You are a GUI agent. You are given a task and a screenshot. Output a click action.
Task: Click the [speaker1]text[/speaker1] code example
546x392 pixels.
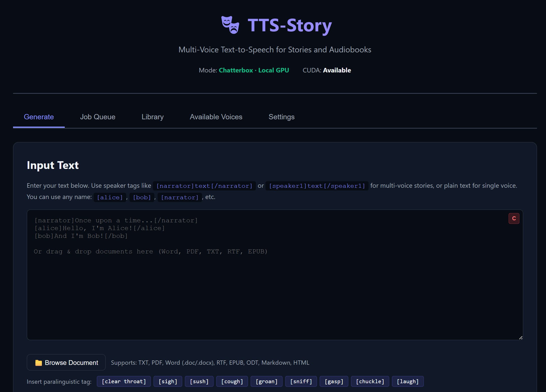pyautogui.click(x=317, y=186)
